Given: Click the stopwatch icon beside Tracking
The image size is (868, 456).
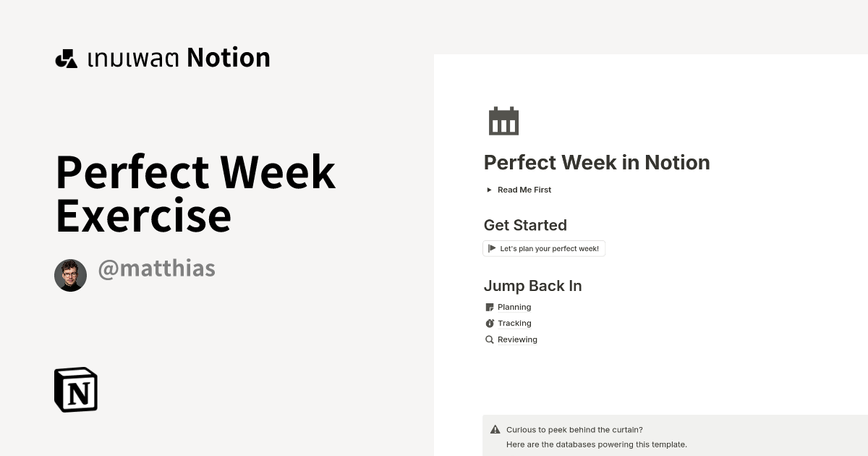Looking at the screenshot, I should point(489,323).
